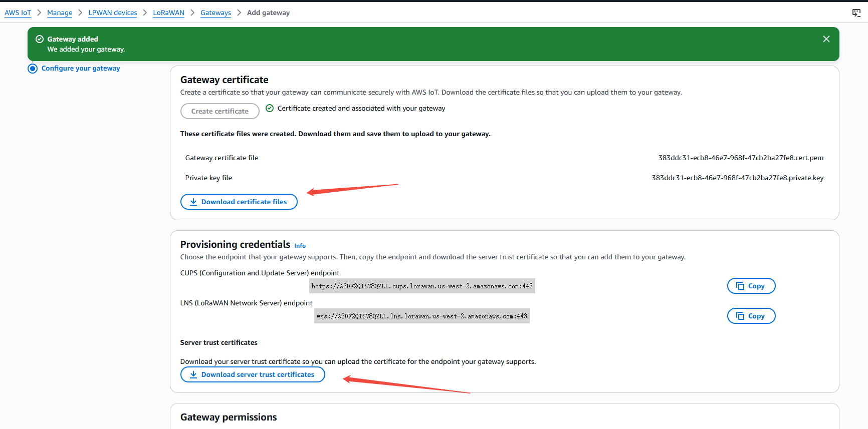Click the CUPS endpoint URL field

coord(422,286)
